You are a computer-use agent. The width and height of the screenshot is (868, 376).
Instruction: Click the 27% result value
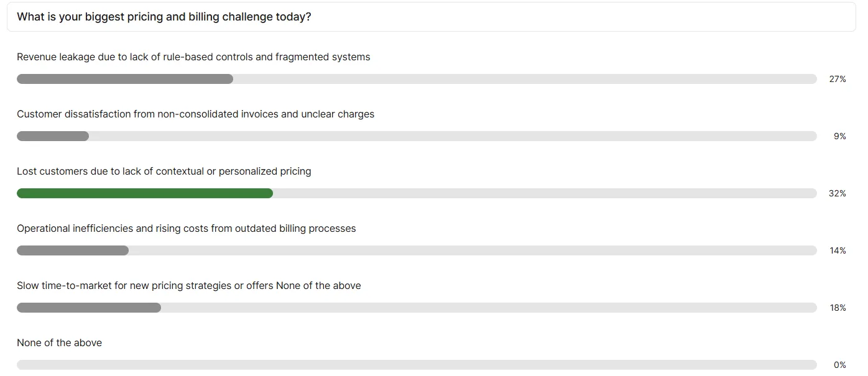(x=837, y=79)
